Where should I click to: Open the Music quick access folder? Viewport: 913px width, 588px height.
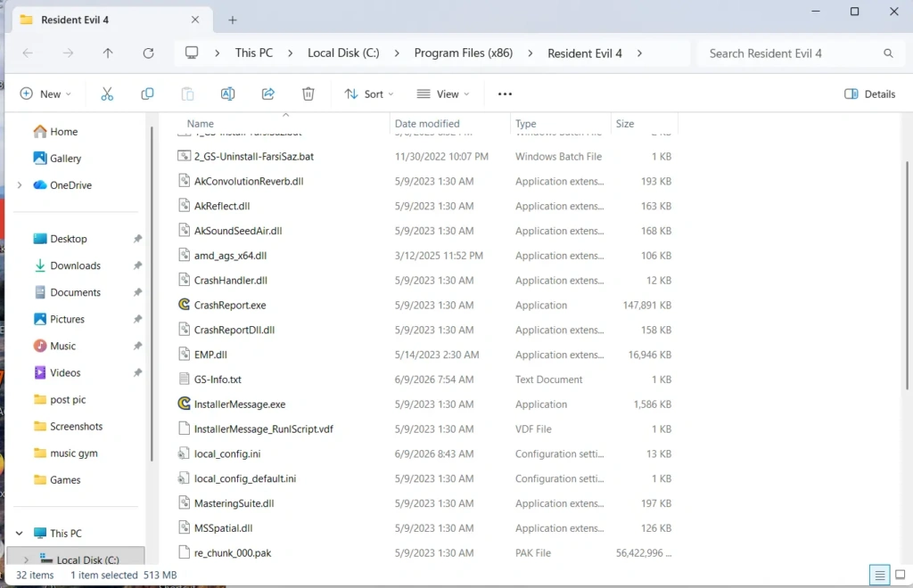pyautogui.click(x=54, y=346)
